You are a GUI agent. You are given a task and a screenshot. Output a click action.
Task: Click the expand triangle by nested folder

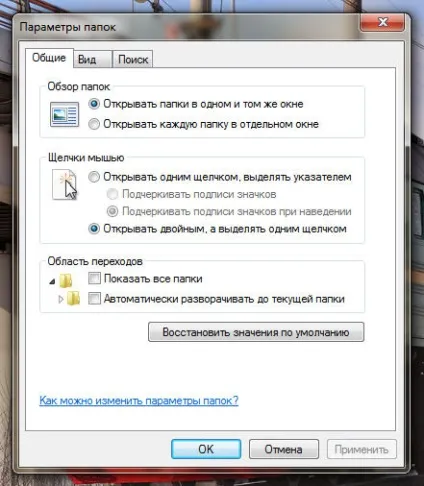[61, 299]
